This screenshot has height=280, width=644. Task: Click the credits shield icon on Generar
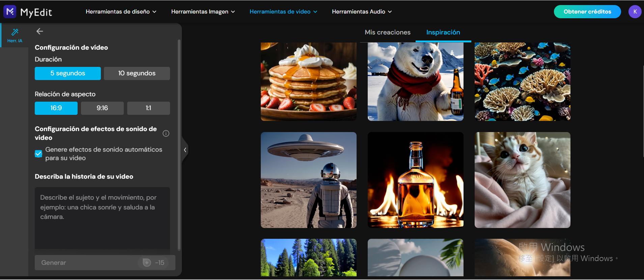pos(147,262)
